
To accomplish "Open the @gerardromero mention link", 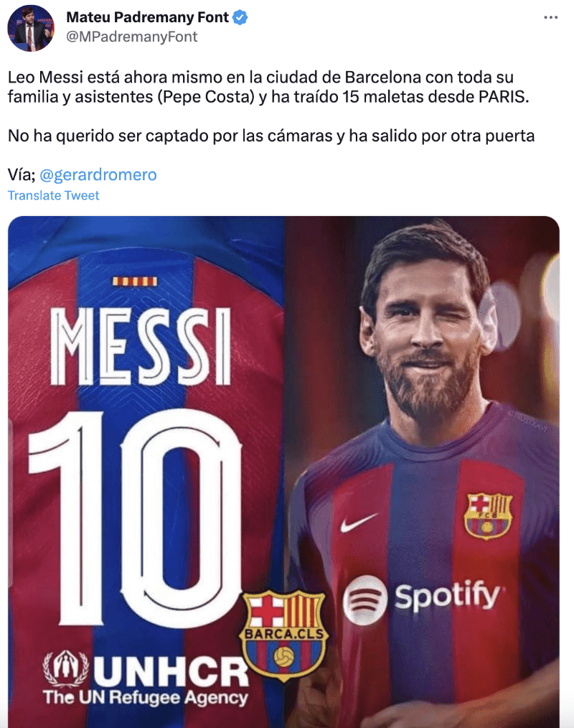I will pyautogui.click(x=98, y=174).
